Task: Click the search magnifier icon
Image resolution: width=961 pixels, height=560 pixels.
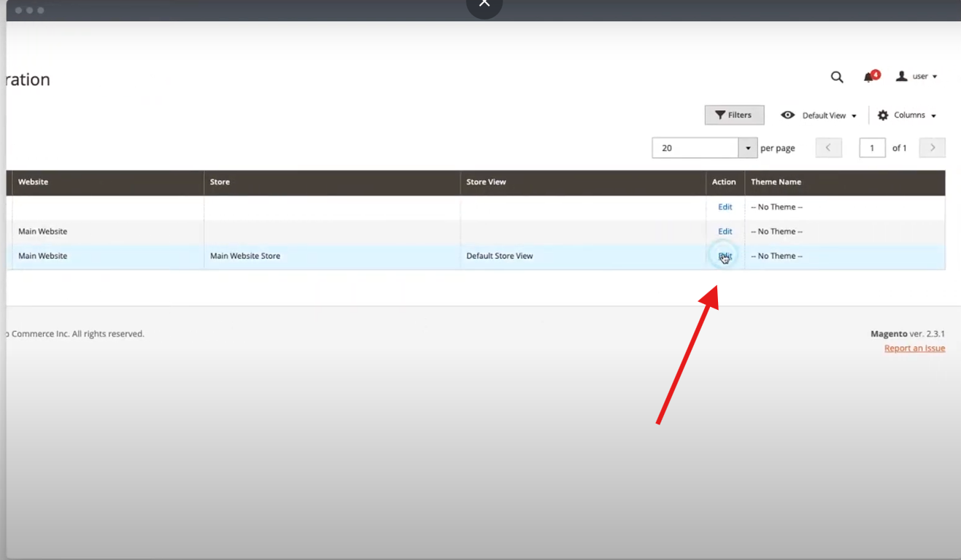Action: pos(837,77)
